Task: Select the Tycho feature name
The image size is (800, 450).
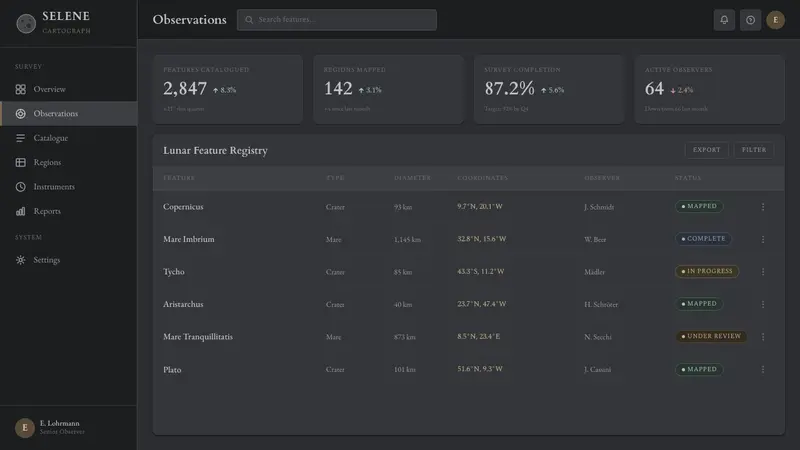Action: tap(174, 272)
